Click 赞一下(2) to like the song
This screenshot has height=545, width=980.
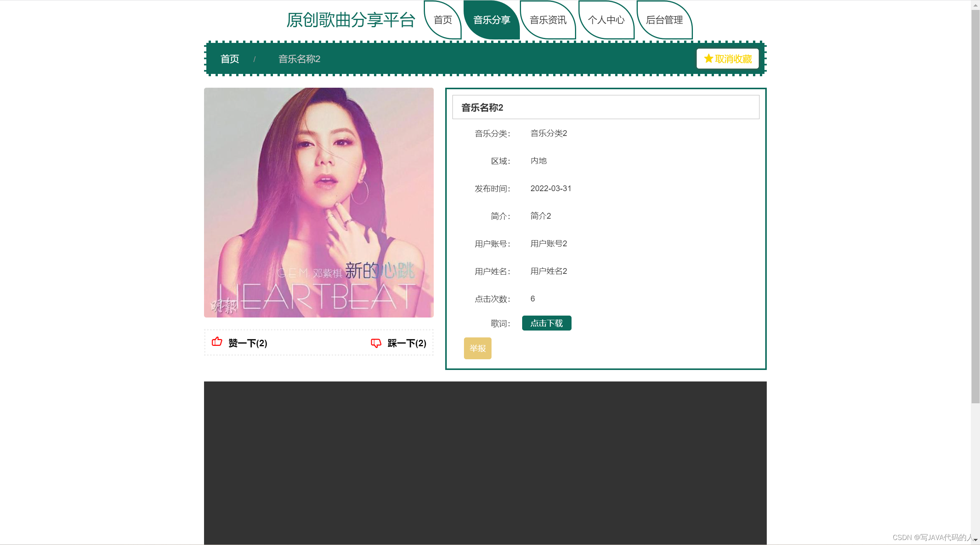(247, 343)
